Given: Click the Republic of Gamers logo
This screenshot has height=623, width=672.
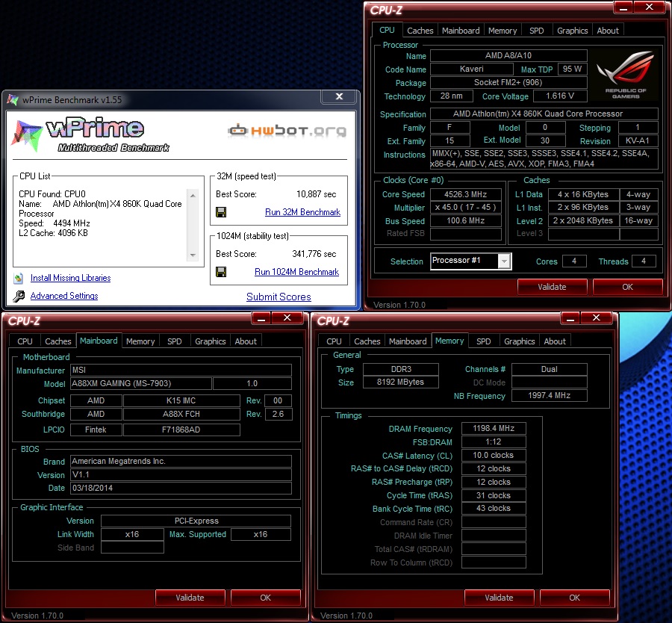Looking at the screenshot, I should 626,75.
